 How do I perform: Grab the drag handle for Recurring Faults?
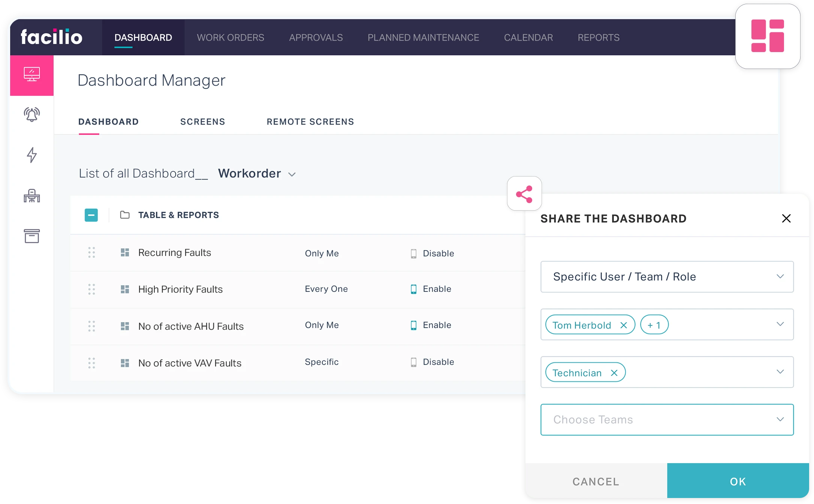[91, 253]
